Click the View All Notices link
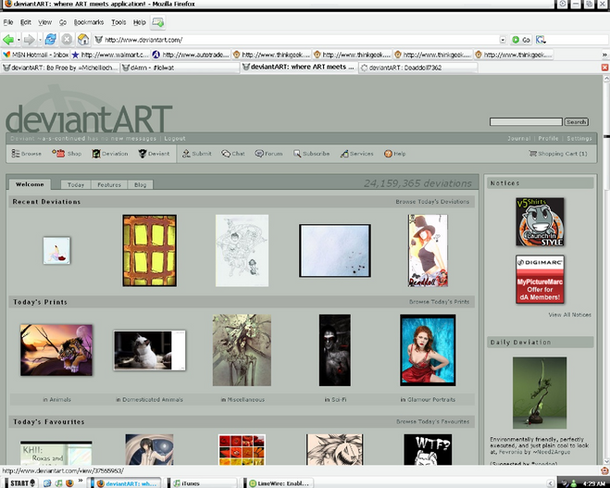The height and width of the screenshot is (488, 610). [x=569, y=315]
